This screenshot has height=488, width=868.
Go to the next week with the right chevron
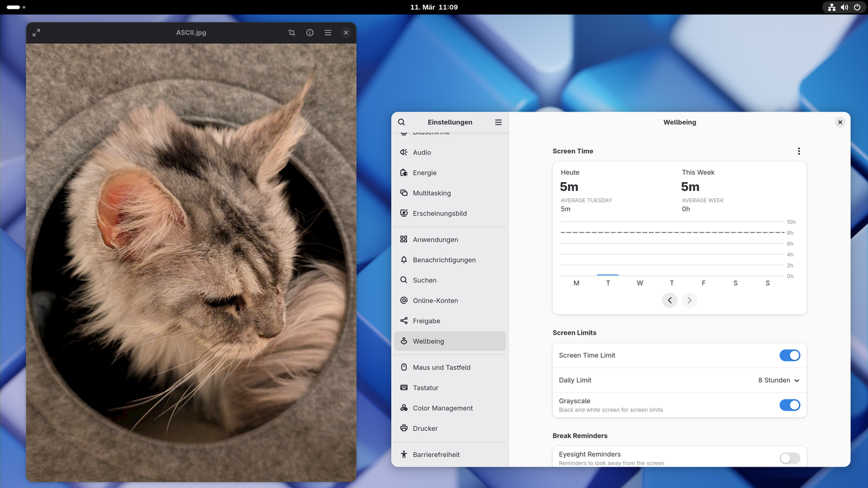pyautogui.click(x=689, y=300)
